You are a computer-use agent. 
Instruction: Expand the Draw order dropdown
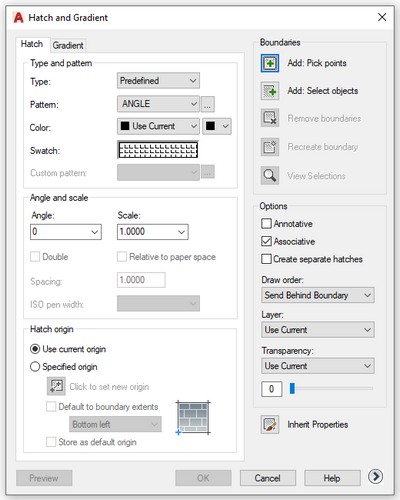tap(318, 295)
